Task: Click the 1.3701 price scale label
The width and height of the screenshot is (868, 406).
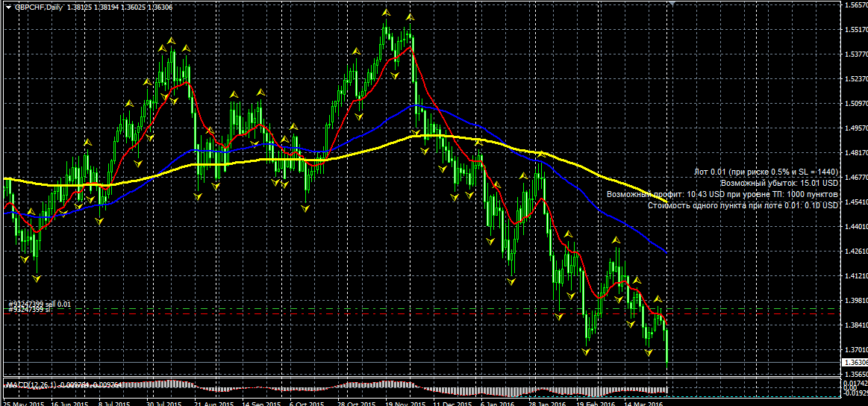Action: click(x=856, y=349)
